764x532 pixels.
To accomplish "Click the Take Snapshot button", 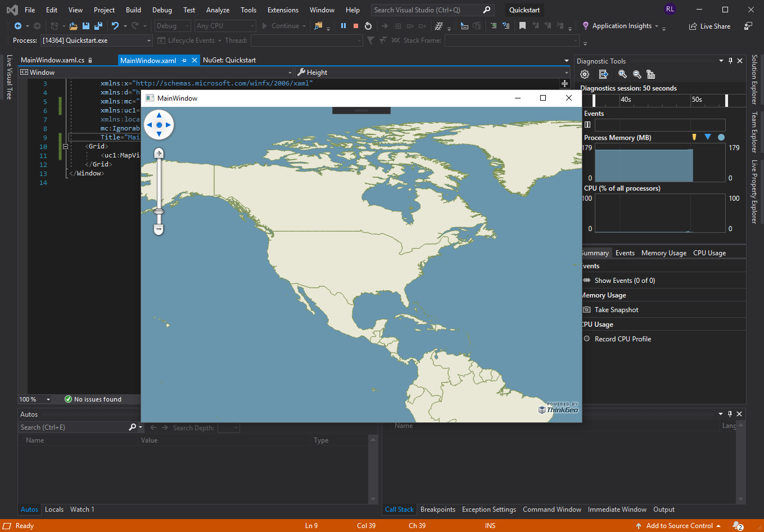I will (616, 309).
